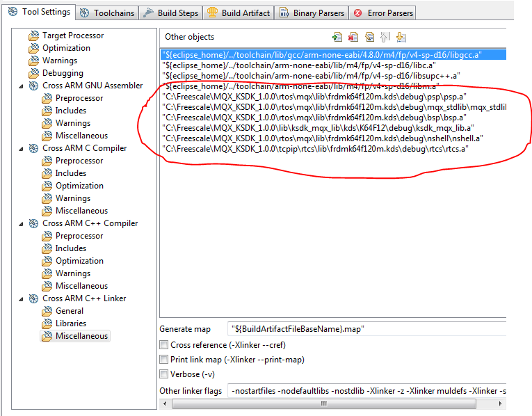This screenshot has width=532, height=416.
Task: Open General under Cross ARM C++ Linker
Action: pos(63,312)
